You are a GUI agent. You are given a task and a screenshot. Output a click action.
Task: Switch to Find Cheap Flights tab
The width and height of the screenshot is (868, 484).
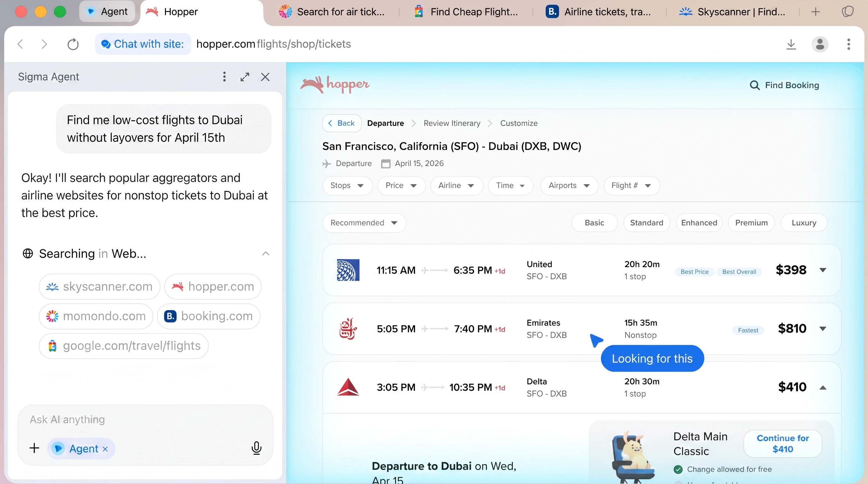tap(466, 12)
